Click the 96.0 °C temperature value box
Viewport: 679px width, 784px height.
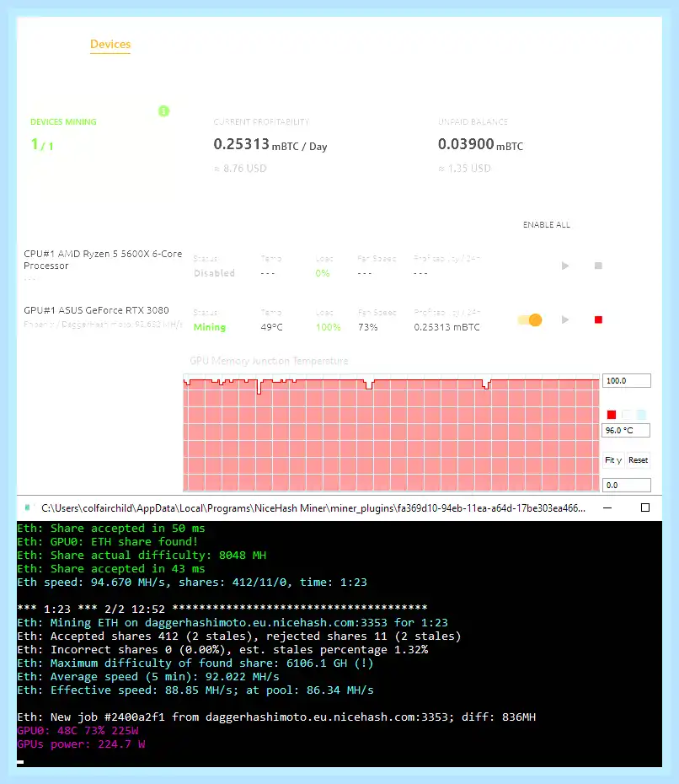(627, 431)
